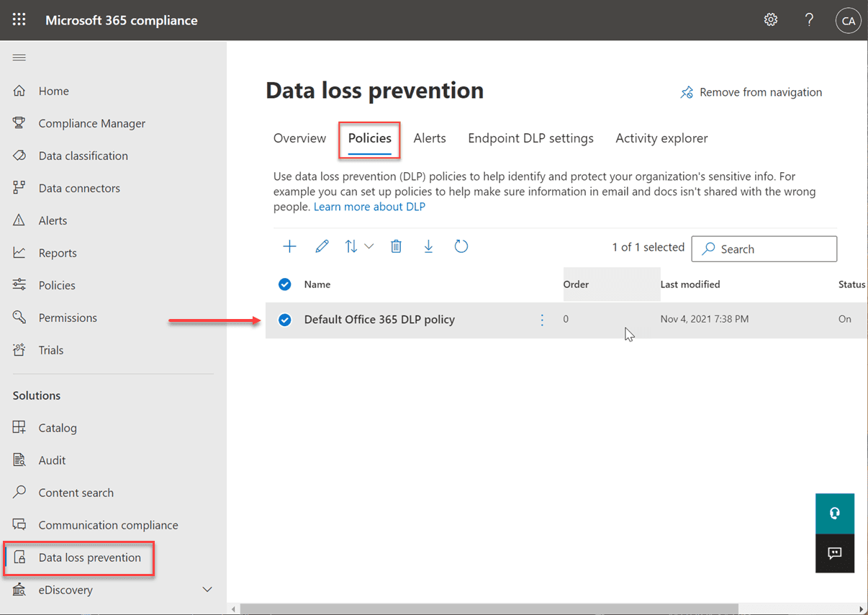Navigate to Data classification page
This screenshot has width=868, height=615.
click(x=83, y=156)
